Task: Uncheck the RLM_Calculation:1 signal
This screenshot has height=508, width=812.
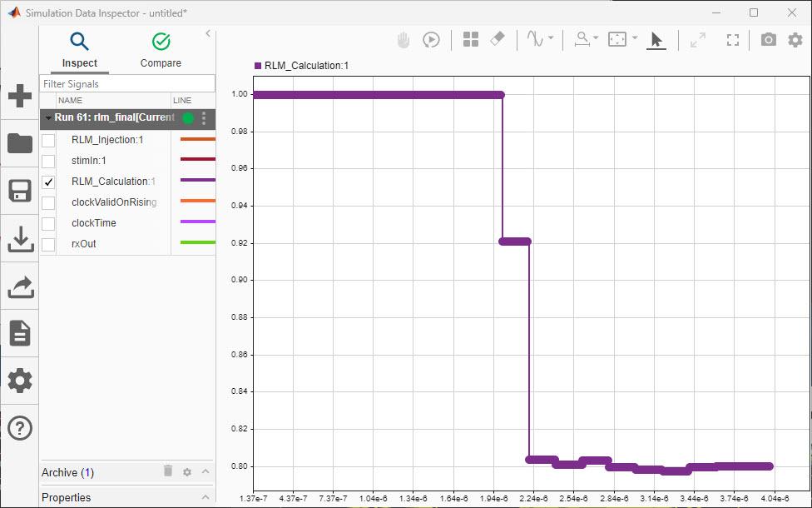Action: click(47, 181)
